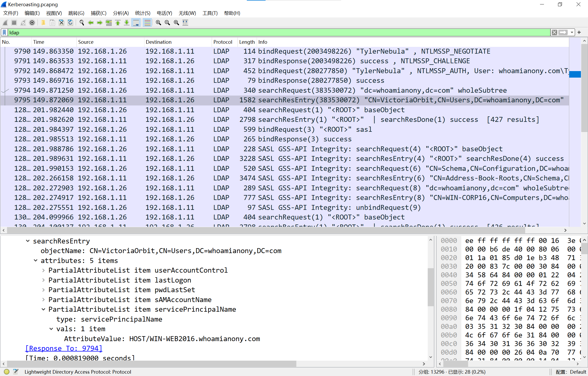
Task: Open capture file properties status icon
Action: [x=16, y=372]
